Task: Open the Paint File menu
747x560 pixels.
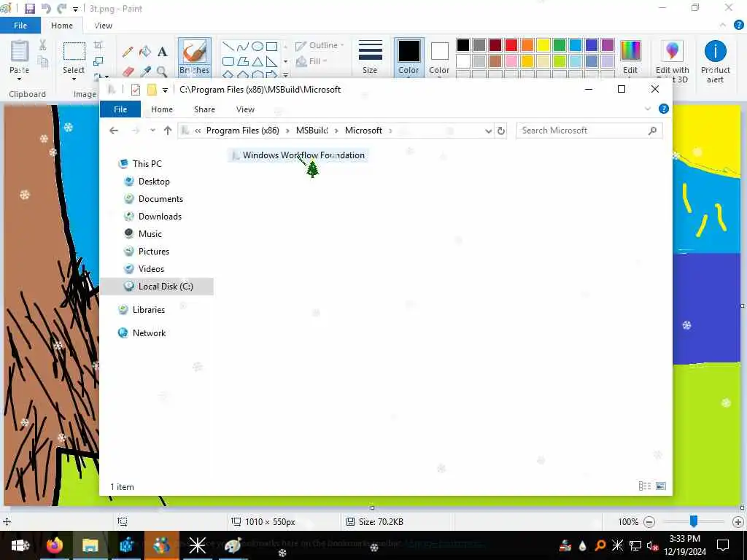Action: coord(20,26)
